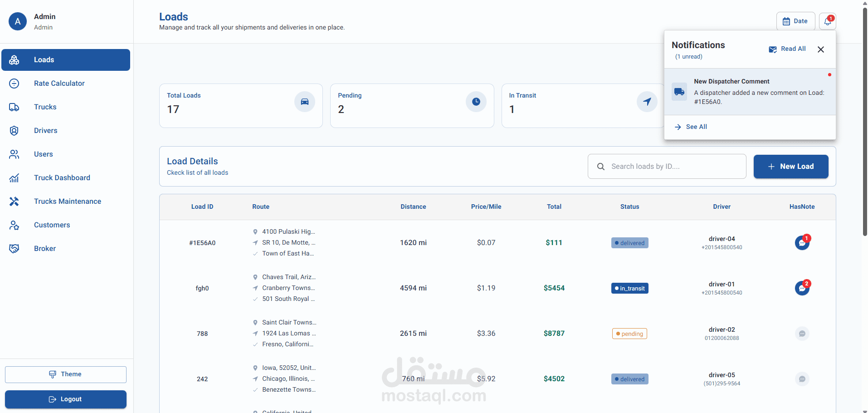This screenshot has width=868, height=413.
Task: Open the Users page
Action: [66, 154]
